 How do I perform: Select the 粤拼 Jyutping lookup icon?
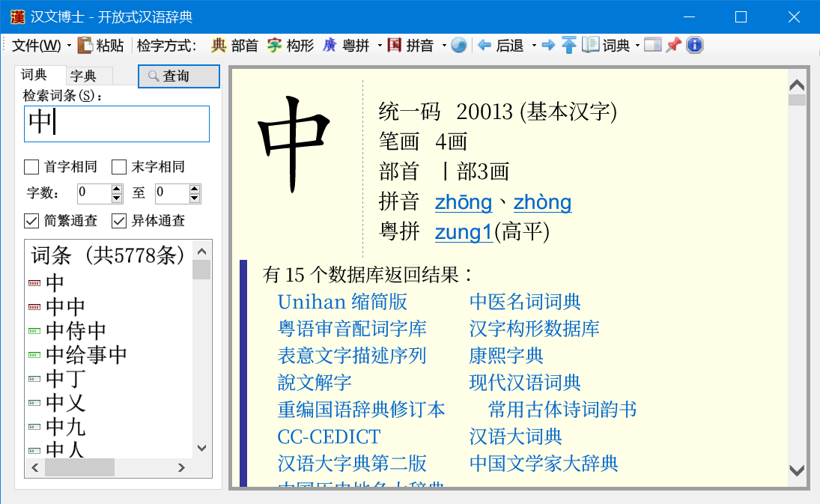(x=330, y=46)
